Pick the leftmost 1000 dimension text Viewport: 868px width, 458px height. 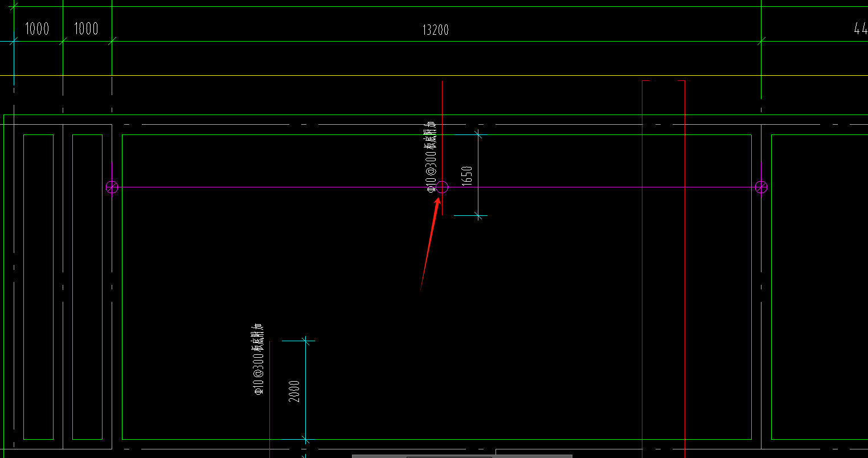pyautogui.click(x=37, y=29)
